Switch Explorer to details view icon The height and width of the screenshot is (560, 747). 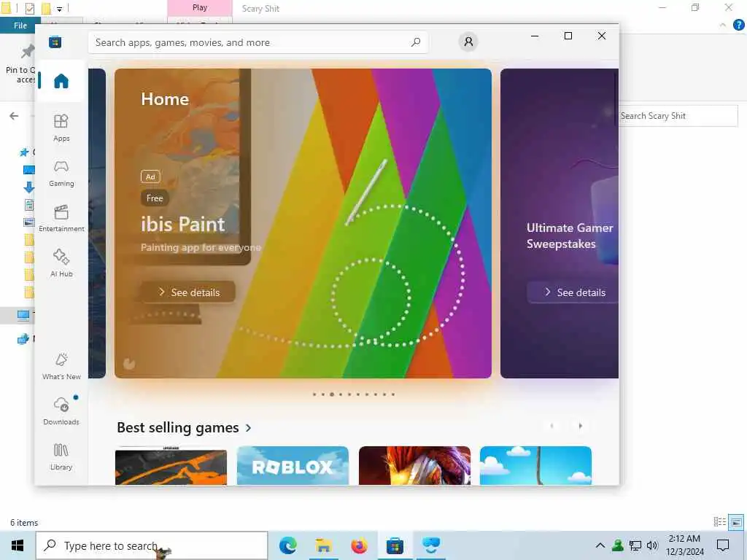click(x=720, y=522)
